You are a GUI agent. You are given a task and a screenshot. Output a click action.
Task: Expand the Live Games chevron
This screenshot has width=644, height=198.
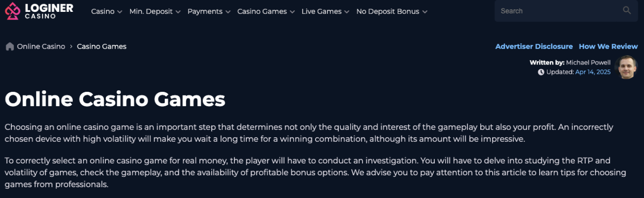click(x=347, y=12)
